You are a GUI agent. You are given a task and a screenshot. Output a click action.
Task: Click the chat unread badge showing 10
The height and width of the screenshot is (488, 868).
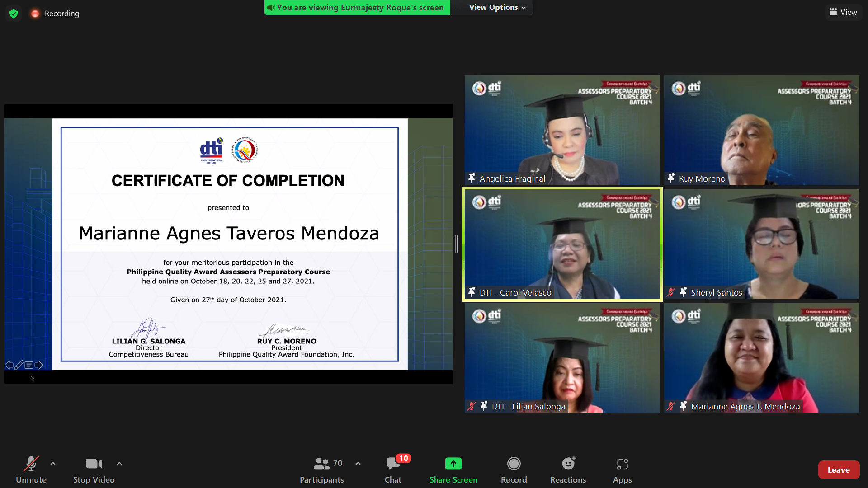pyautogui.click(x=403, y=458)
